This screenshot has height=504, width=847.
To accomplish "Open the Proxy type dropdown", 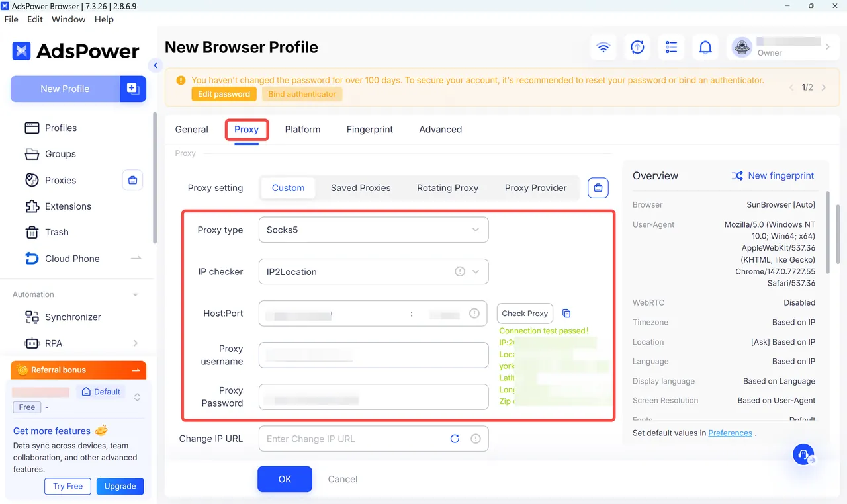I will tap(373, 230).
